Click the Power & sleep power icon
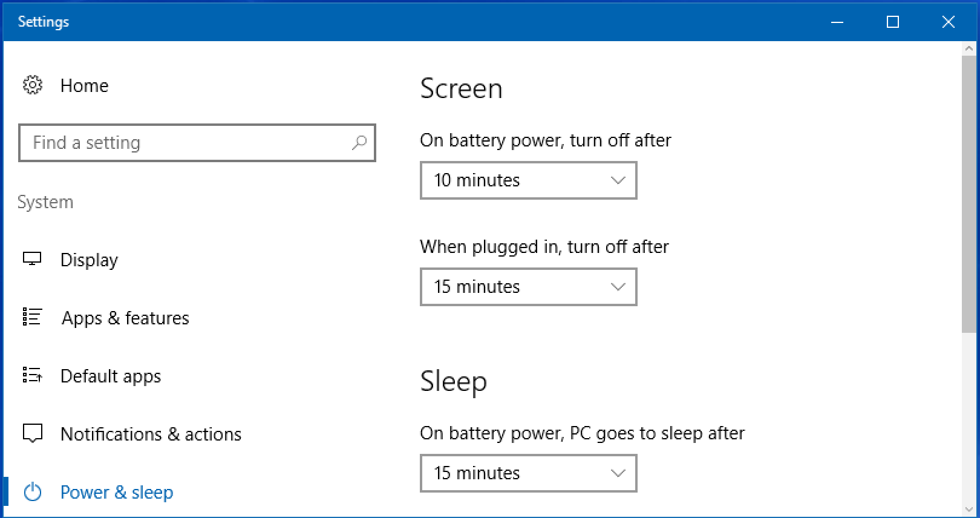Image resolution: width=980 pixels, height=518 pixels. (x=32, y=492)
